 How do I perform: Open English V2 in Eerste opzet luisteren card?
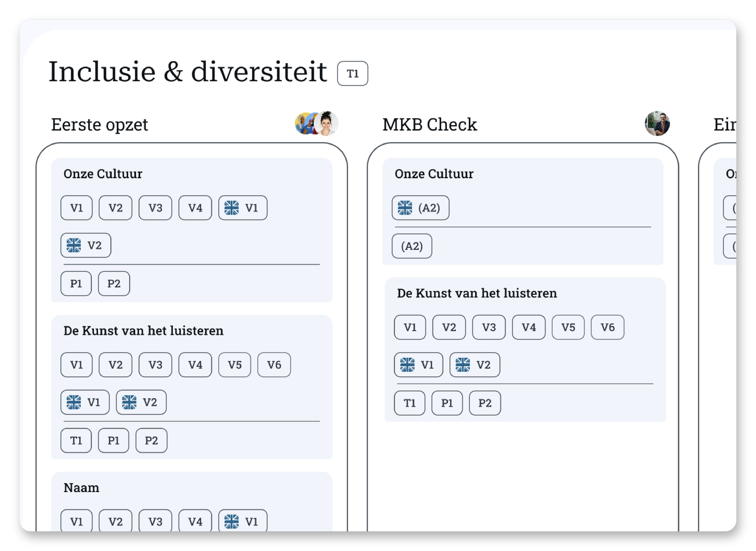141,402
